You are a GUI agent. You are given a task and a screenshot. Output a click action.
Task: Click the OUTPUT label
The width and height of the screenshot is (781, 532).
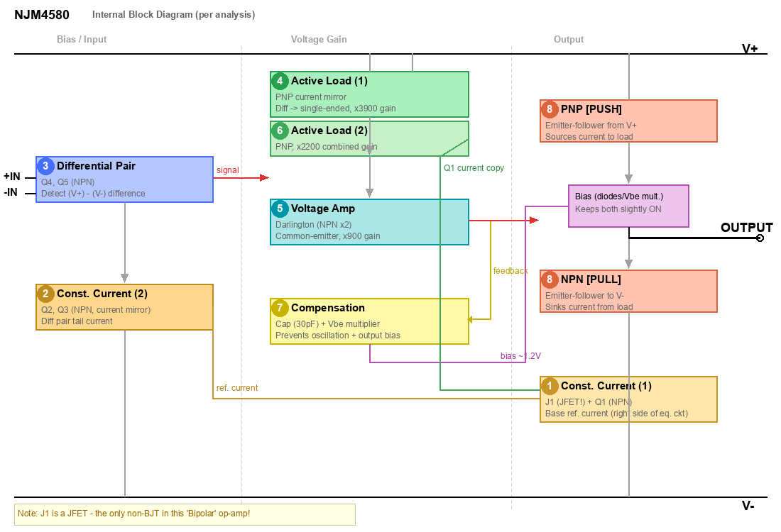tap(747, 228)
